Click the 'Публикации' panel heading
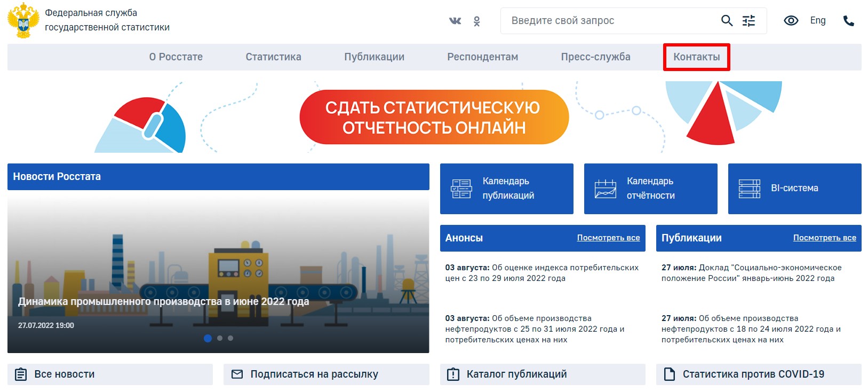This screenshot has height=391, width=868. point(691,238)
